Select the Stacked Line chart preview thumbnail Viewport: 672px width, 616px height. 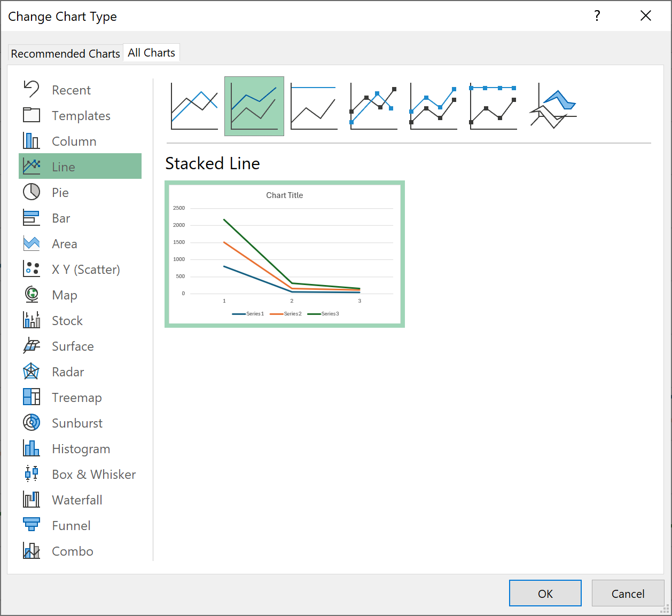coord(285,254)
